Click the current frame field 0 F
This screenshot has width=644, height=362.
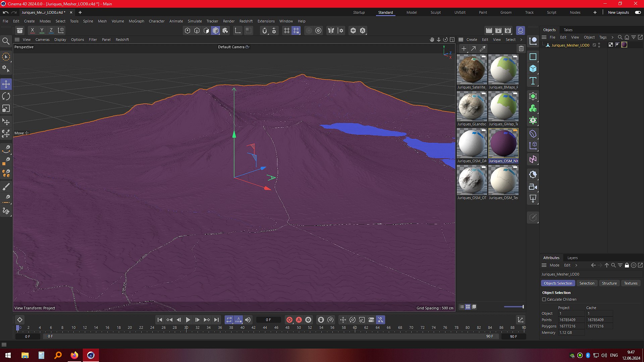(268, 320)
